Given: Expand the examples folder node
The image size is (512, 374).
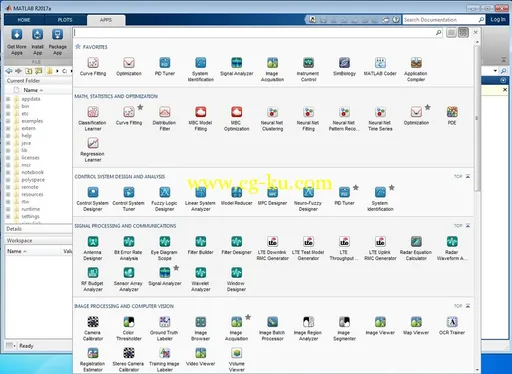Looking at the screenshot, I should 8,121.
